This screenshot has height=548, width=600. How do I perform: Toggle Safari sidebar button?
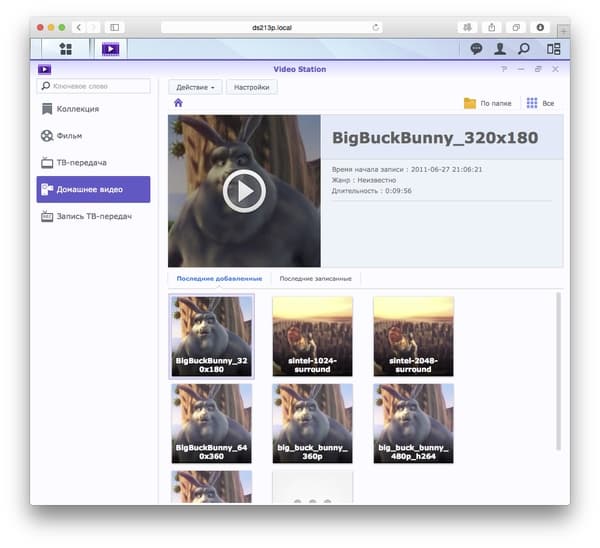[114, 27]
